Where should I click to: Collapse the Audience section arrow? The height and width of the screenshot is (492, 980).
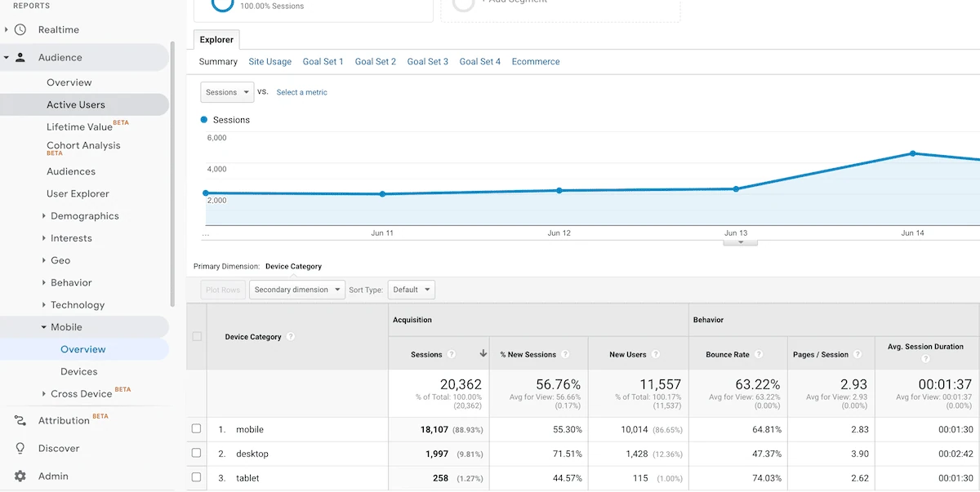coord(6,58)
